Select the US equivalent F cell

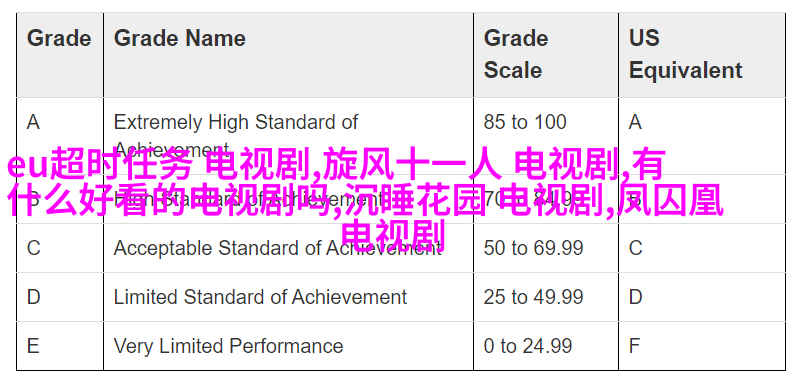tap(702, 346)
